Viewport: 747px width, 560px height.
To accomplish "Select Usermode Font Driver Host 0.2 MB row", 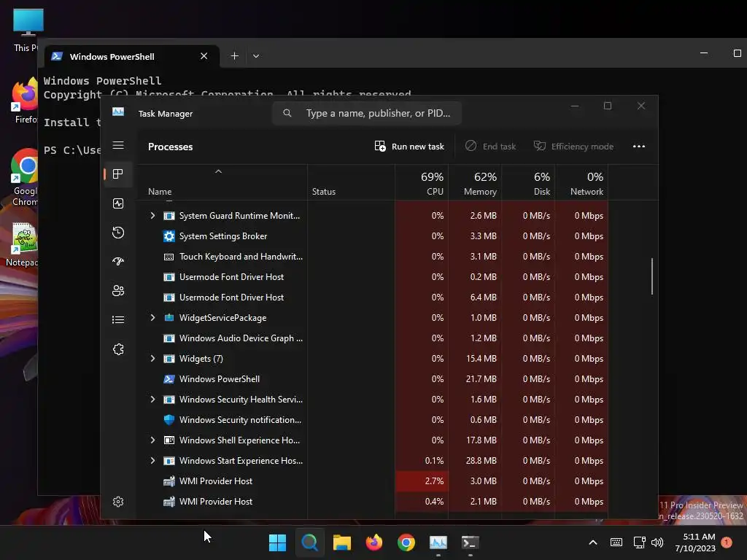I will (372, 277).
